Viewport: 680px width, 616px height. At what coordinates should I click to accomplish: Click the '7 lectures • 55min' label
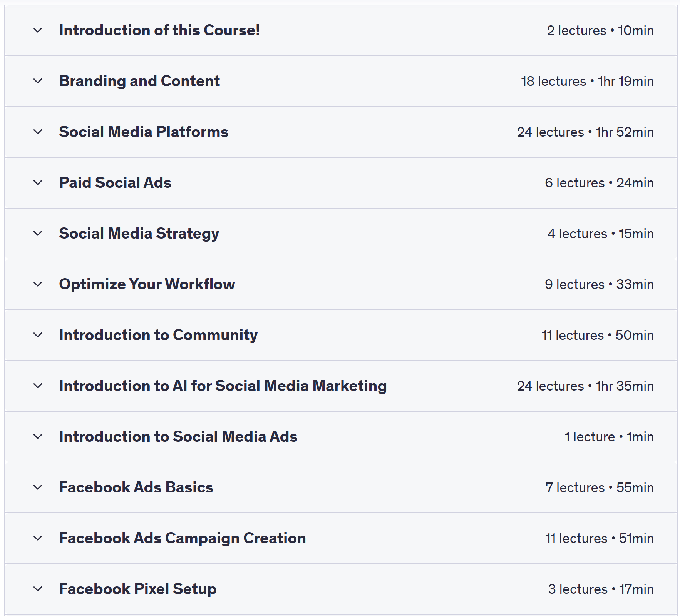[600, 488]
